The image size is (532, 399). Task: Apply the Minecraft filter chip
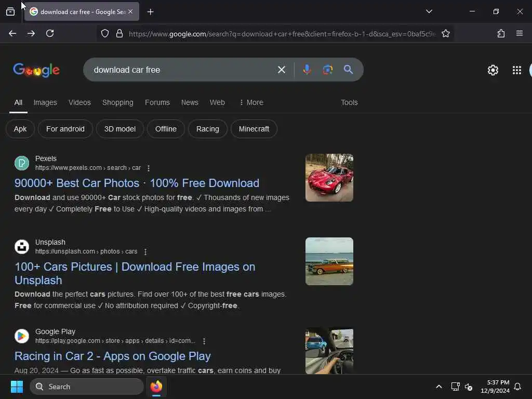coord(254,129)
